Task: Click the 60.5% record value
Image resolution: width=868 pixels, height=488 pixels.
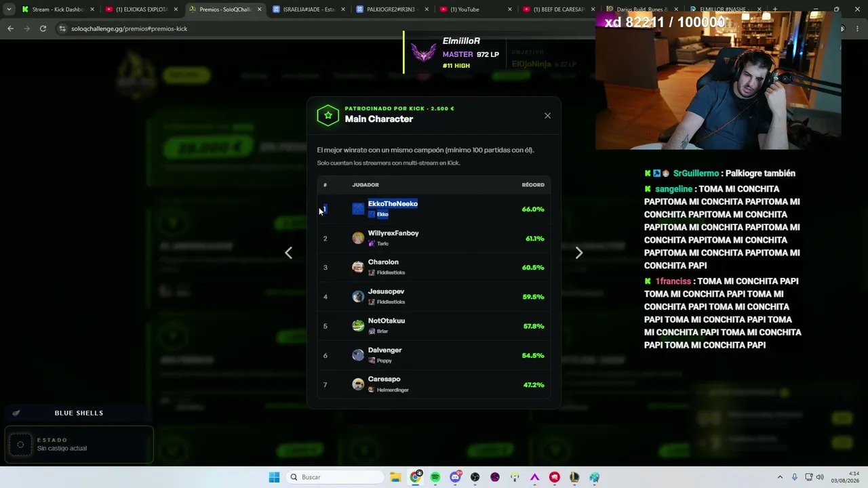Action: [x=533, y=268]
